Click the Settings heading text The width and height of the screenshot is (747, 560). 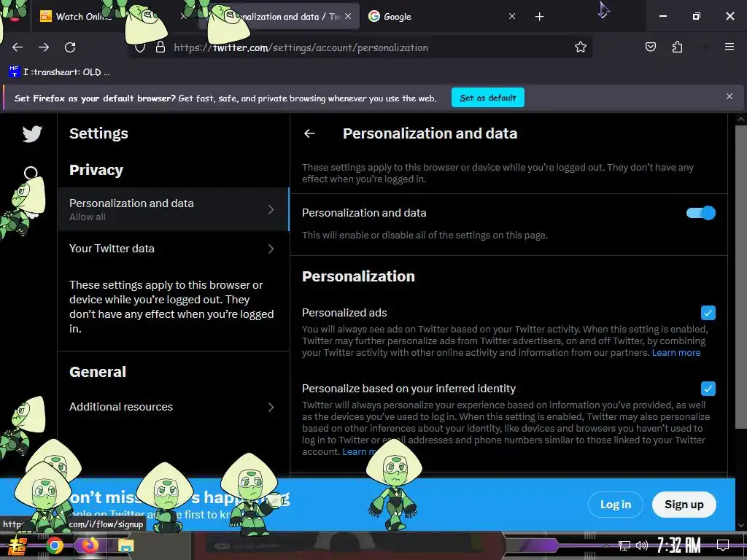pos(98,134)
